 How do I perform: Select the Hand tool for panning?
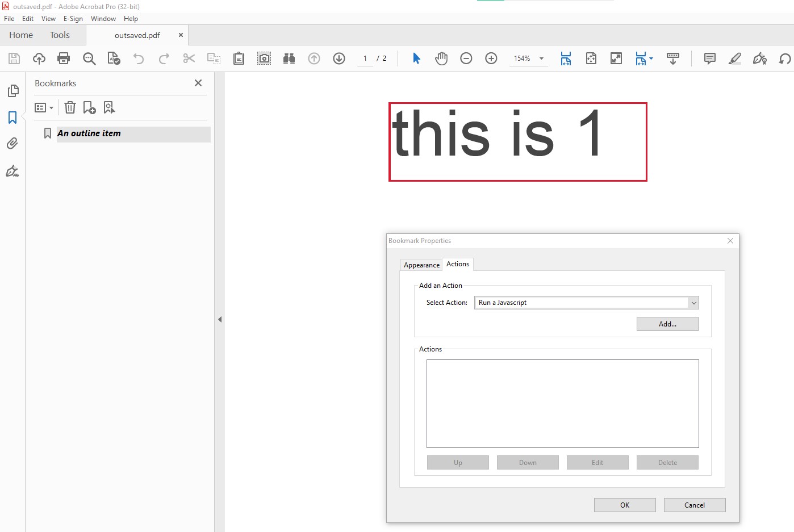[441, 58]
